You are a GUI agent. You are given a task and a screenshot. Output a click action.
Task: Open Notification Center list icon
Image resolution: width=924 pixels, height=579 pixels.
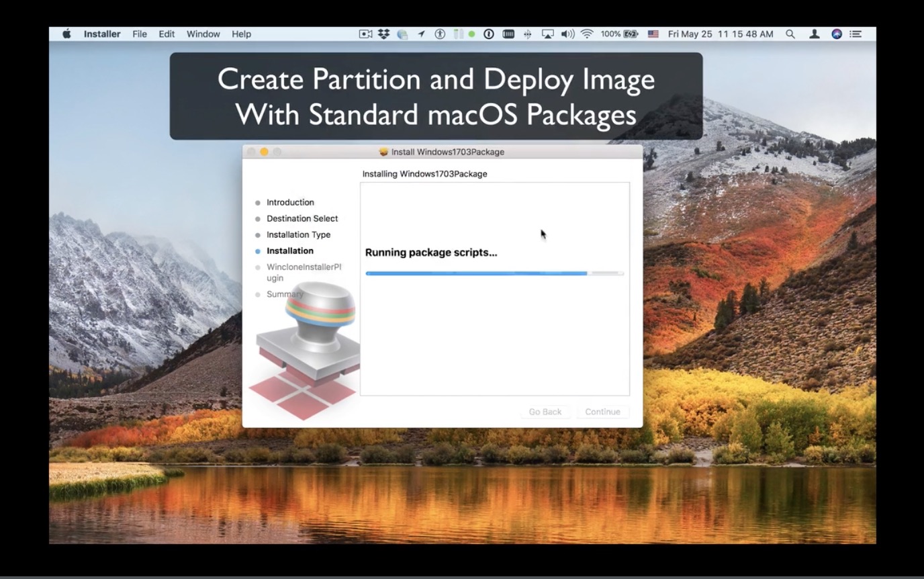[856, 34]
